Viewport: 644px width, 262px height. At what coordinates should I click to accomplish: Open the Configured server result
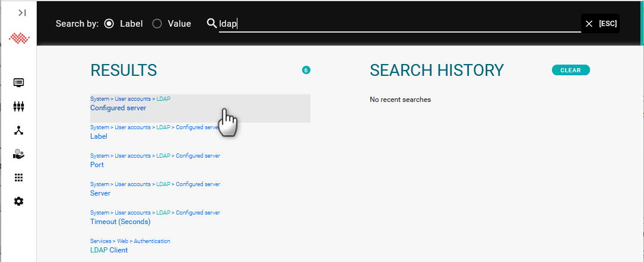click(x=118, y=108)
